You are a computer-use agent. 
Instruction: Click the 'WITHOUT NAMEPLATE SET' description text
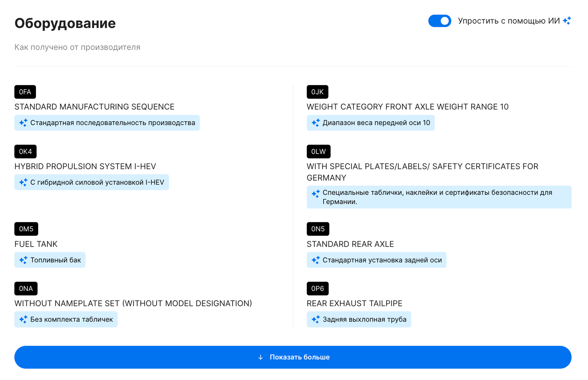(133, 303)
